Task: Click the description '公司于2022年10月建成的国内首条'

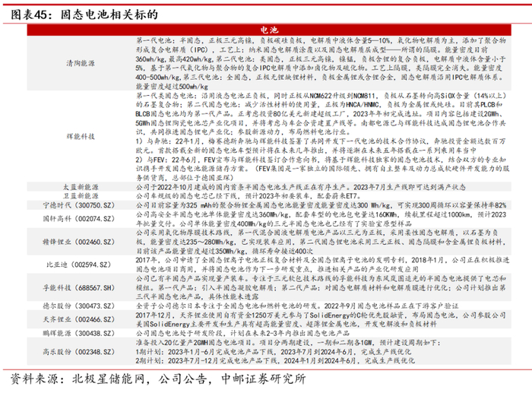Action: [301, 187]
